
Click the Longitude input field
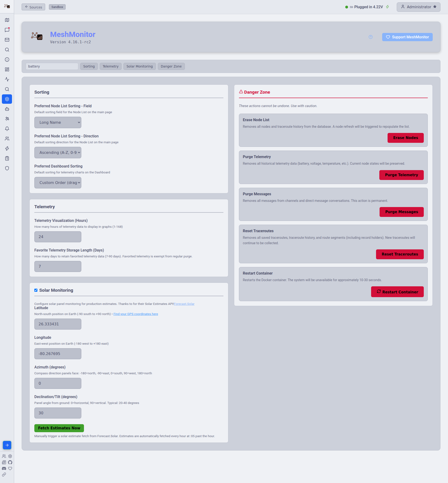click(58, 354)
